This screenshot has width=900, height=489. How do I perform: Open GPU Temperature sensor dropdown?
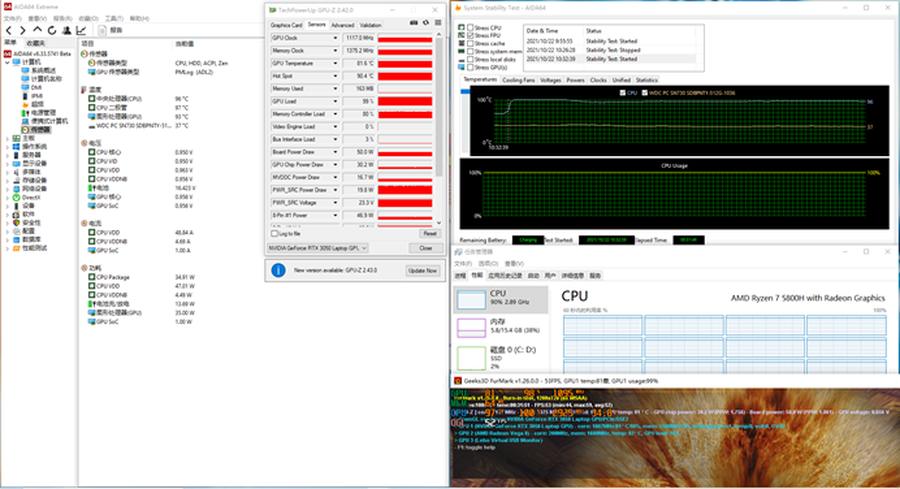[335, 63]
